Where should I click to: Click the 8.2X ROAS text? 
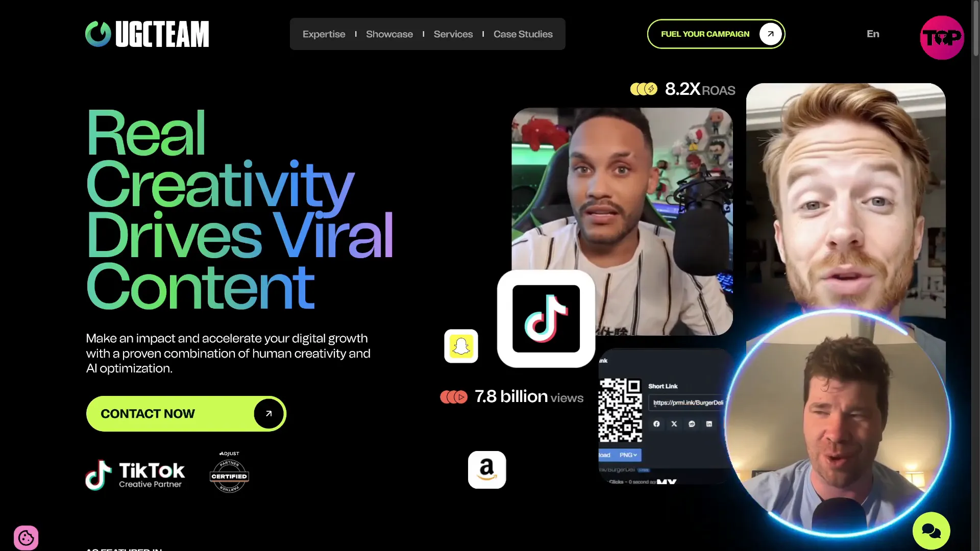[700, 89]
